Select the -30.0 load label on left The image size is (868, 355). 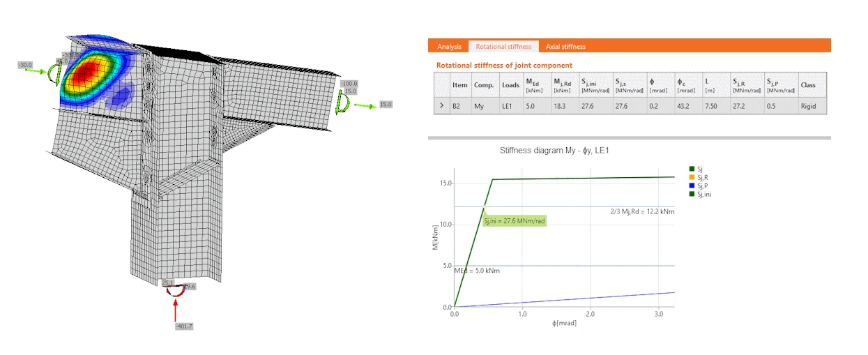click(26, 65)
